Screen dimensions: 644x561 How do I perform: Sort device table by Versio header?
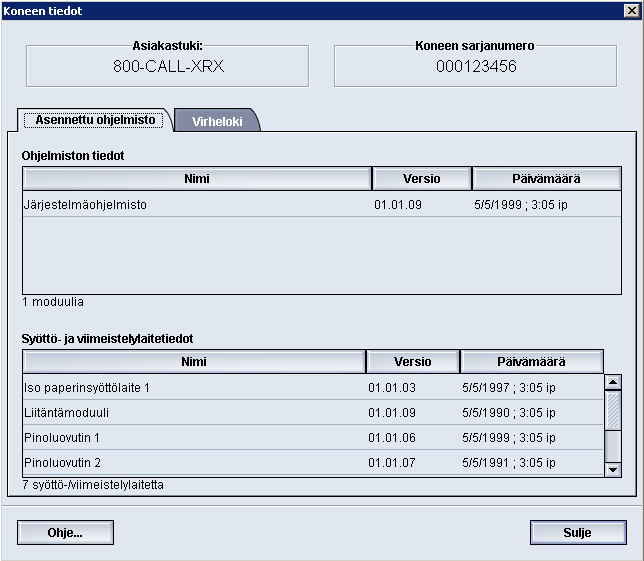pyautogui.click(x=412, y=362)
